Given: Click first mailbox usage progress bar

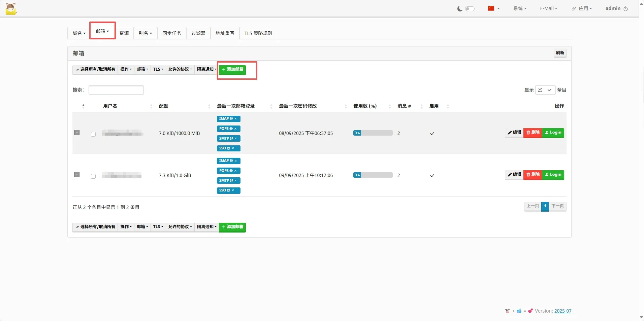Looking at the screenshot, I should click(x=373, y=133).
